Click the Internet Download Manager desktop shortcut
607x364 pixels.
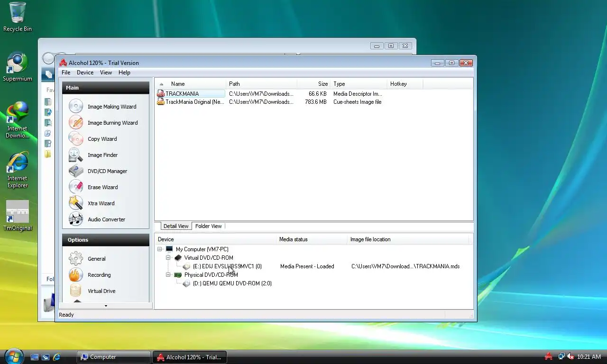pyautogui.click(x=18, y=120)
